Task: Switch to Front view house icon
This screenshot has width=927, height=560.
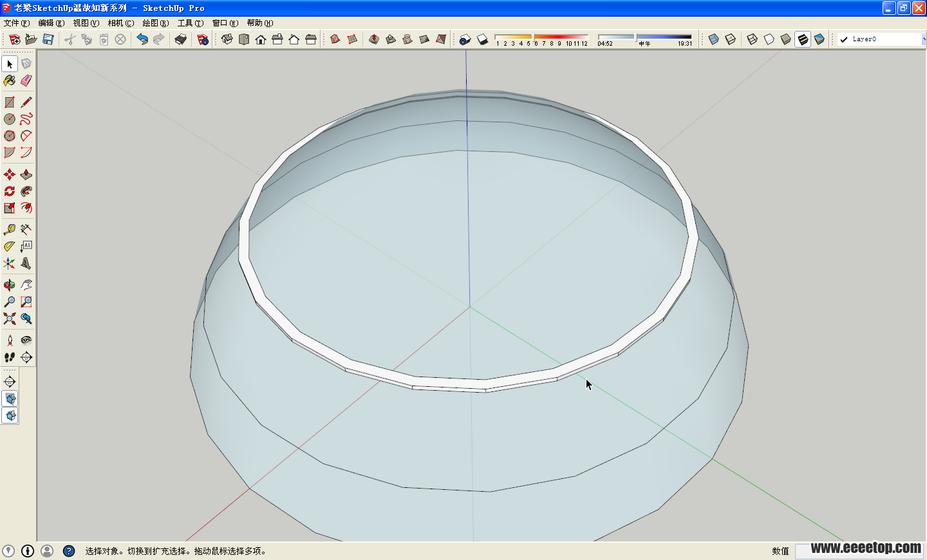Action: tap(261, 39)
